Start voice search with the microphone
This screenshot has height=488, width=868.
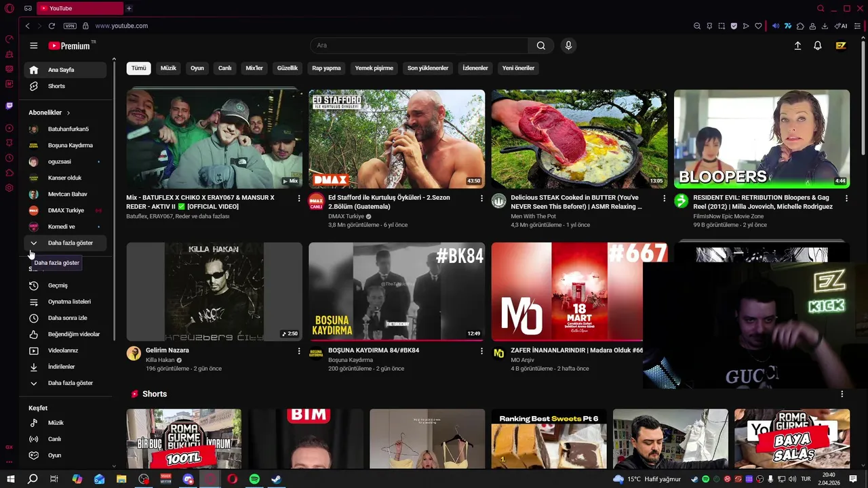tap(568, 45)
